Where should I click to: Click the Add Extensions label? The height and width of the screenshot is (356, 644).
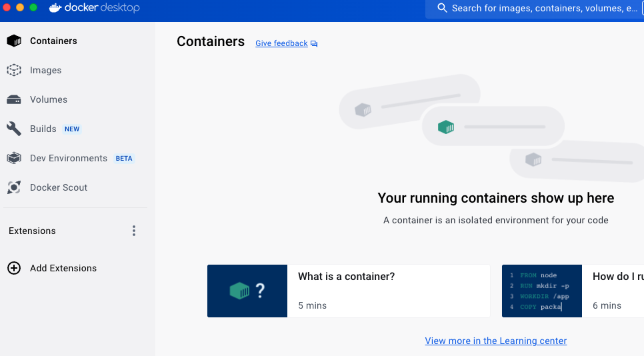click(x=63, y=268)
